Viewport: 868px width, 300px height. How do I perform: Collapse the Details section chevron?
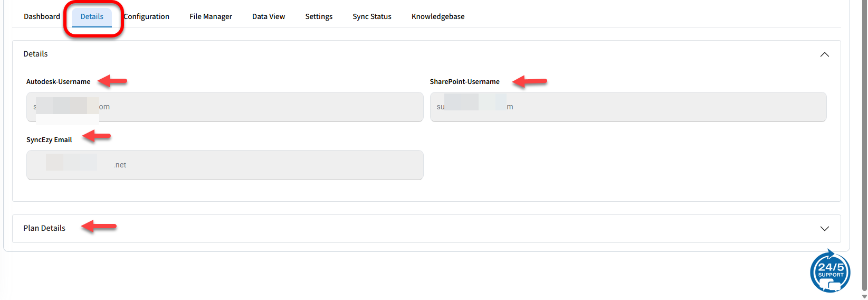[x=824, y=54]
